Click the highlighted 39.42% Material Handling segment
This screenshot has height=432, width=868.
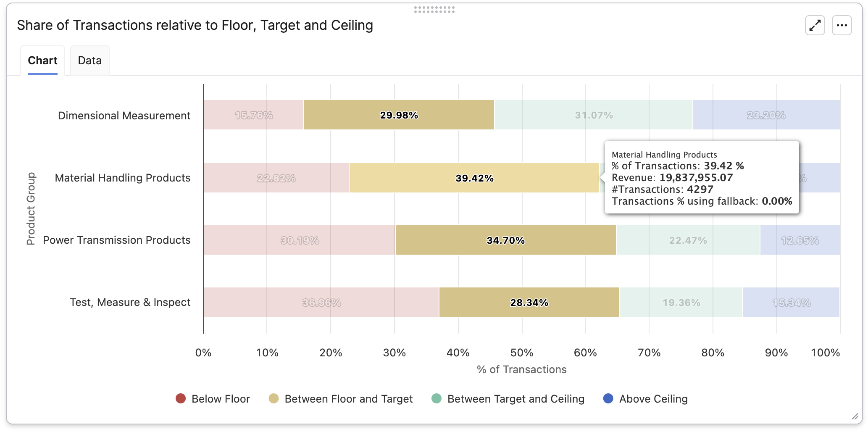(474, 178)
